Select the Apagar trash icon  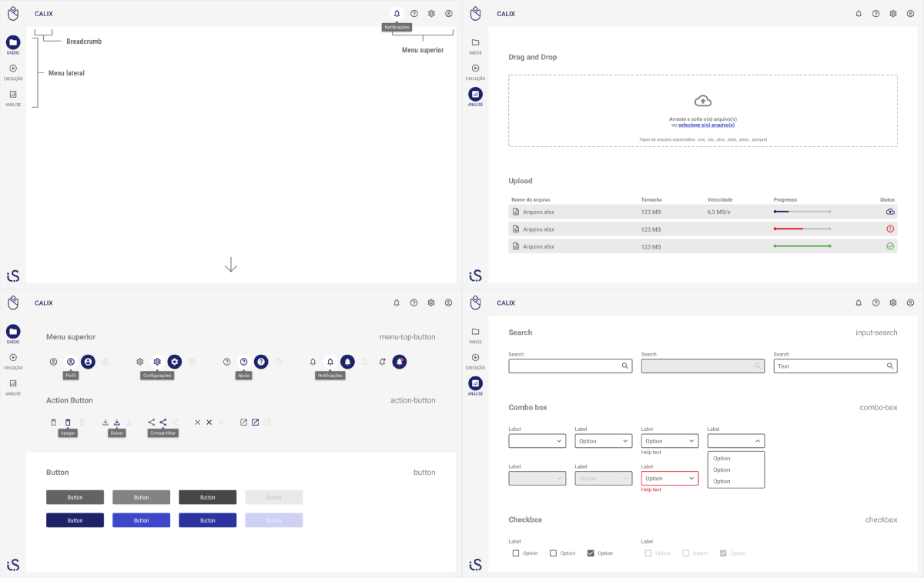[x=66, y=422]
